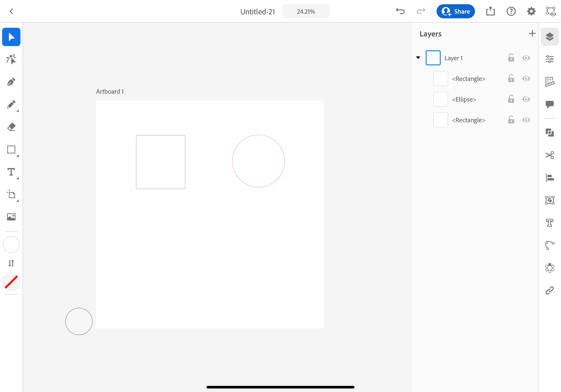The width and height of the screenshot is (561, 392).
Task: Expand the Rectangle shape tool options
Action: pos(18,156)
